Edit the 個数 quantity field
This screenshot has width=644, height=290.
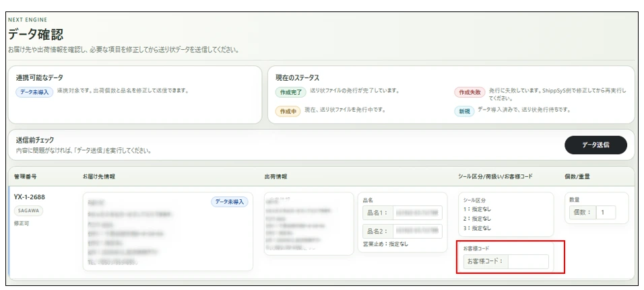coord(606,213)
